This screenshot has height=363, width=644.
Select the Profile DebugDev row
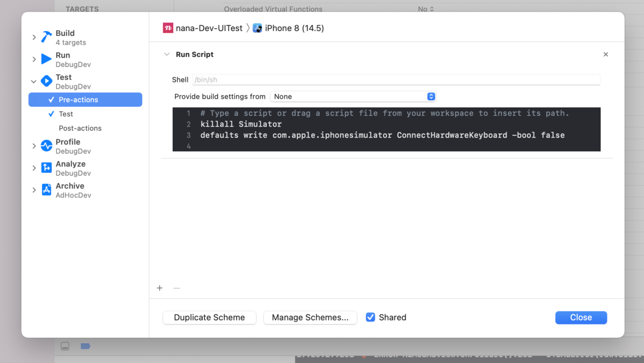pyautogui.click(x=85, y=146)
